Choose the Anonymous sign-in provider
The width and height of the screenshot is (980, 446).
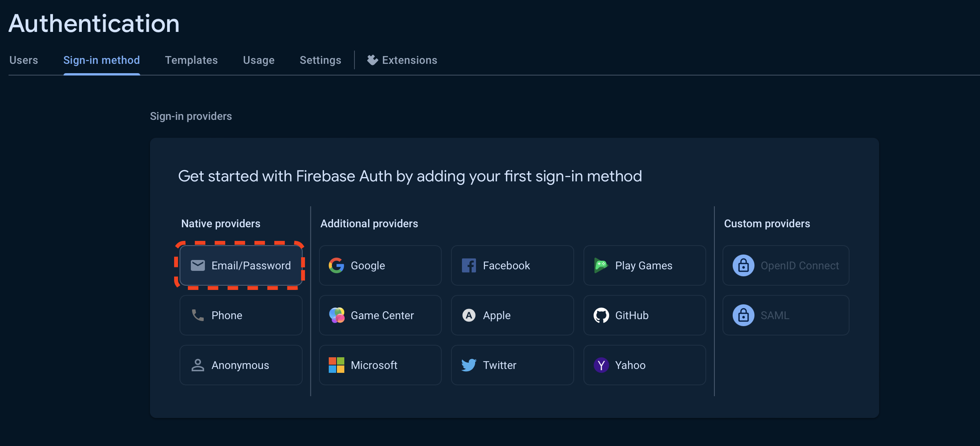241,365
